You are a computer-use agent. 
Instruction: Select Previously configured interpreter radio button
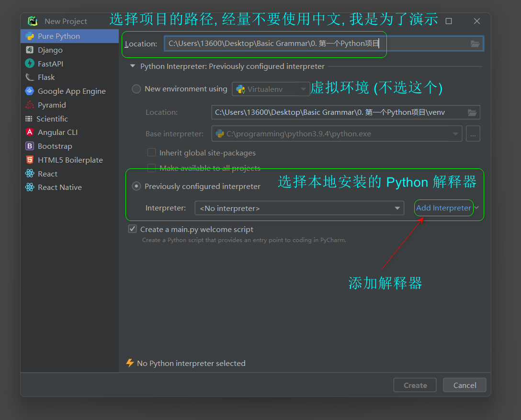[x=136, y=186]
